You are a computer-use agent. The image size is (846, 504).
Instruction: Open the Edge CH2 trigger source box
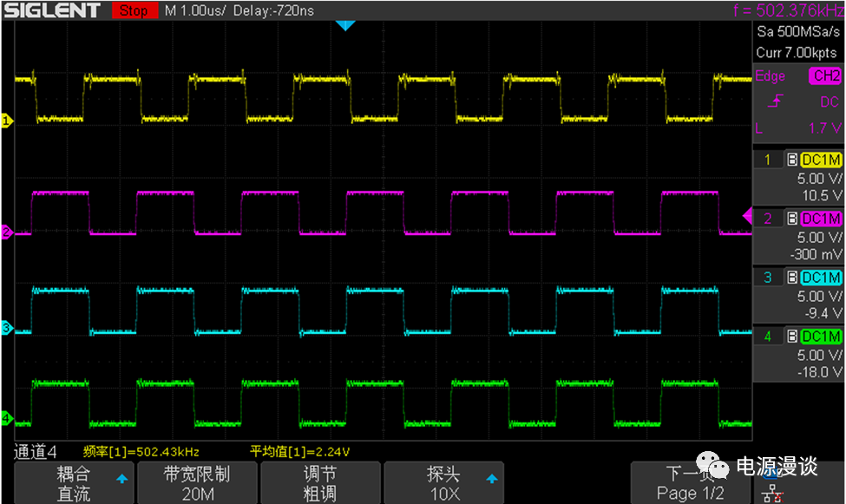click(797, 76)
